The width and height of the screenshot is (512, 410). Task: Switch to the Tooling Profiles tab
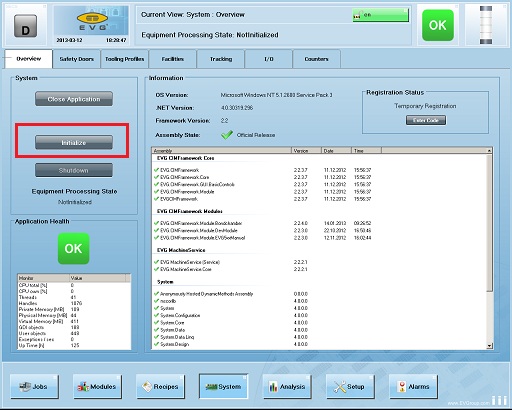point(125,59)
